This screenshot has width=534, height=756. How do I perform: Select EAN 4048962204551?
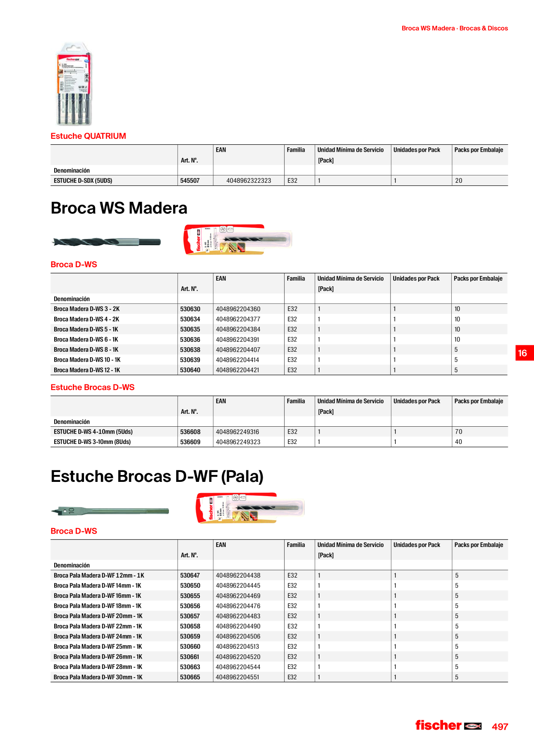238,677
